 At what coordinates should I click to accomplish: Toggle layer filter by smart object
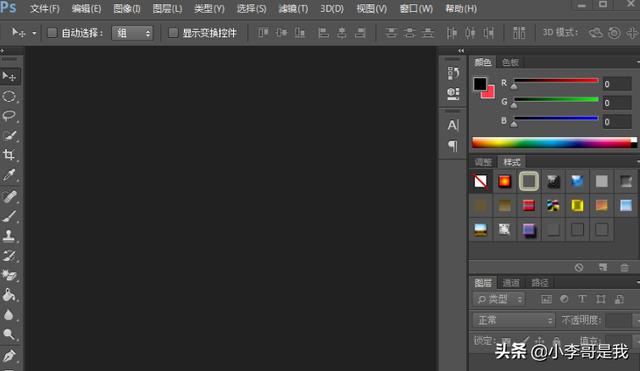click(x=619, y=299)
